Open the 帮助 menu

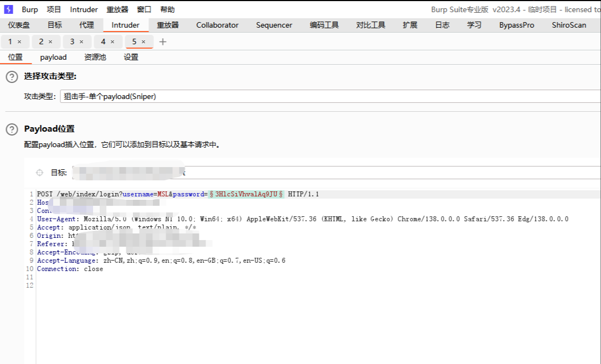pyautogui.click(x=167, y=9)
